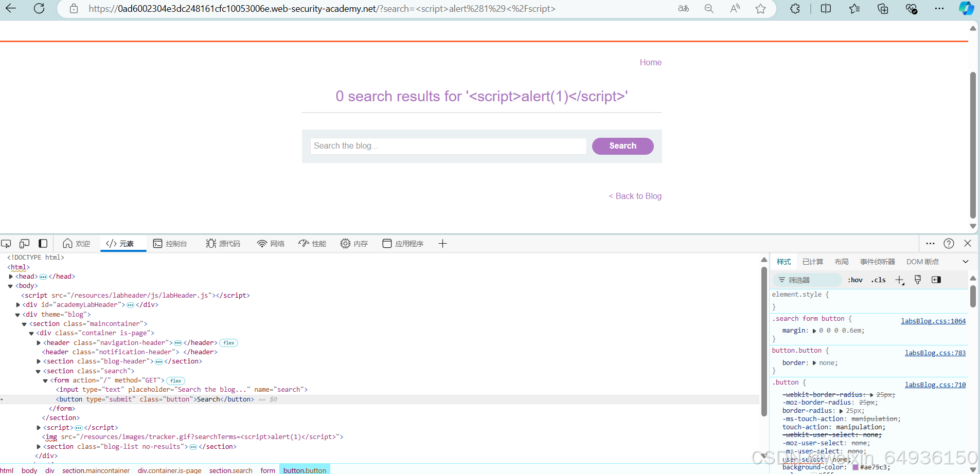Open labsBlog.css:1064 source link
980x474 pixels.
(933, 321)
